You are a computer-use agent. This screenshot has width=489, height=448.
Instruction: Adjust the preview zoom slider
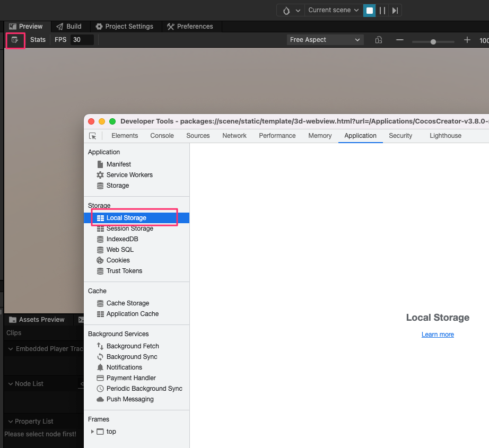pyautogui.click(x=433, y=42)
